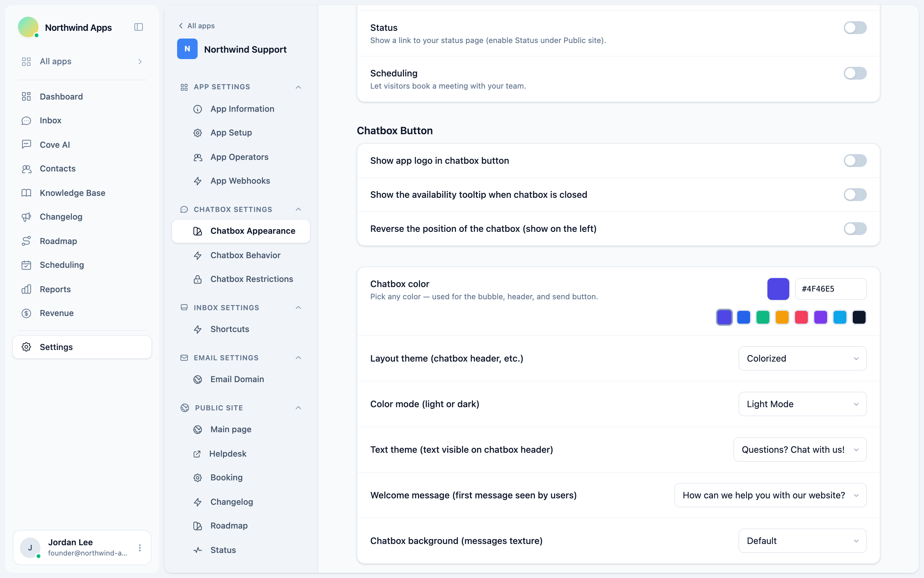Screen dimensions: 924x578
Task: Collapse the Chatbox Settings section
Action: click(x=298, y=209)
